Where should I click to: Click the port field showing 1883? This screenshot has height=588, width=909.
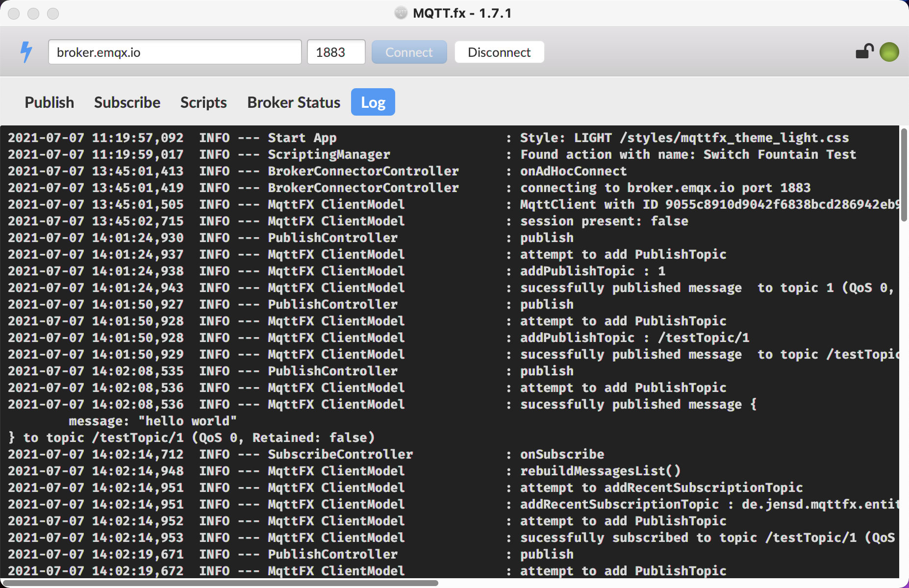(x=336, y=52)
